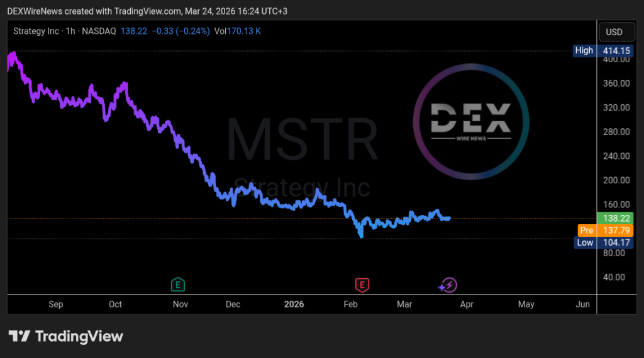Click the 280.00 price axis label
Screen dimensions: 644x358
click(616, 132)
